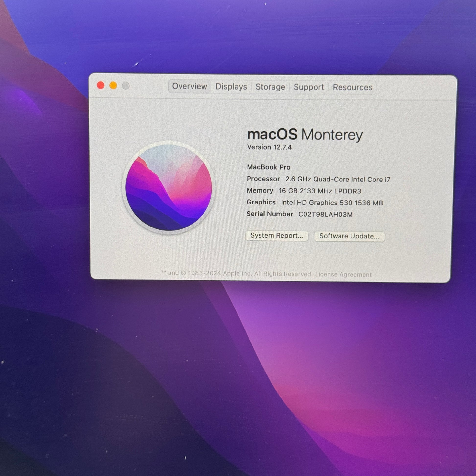
Task: Click the grayed-out zoom button
Action: point(126,86)
